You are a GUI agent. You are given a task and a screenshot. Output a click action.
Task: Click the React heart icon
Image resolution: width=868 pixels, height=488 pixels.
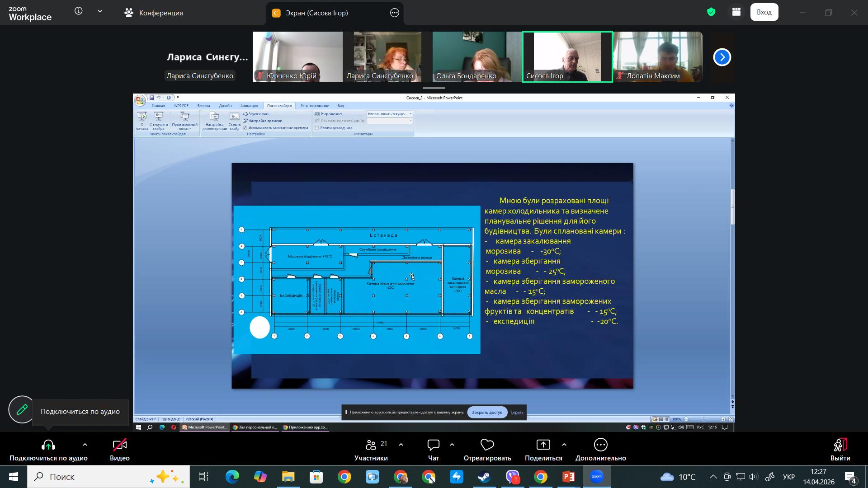487,446
